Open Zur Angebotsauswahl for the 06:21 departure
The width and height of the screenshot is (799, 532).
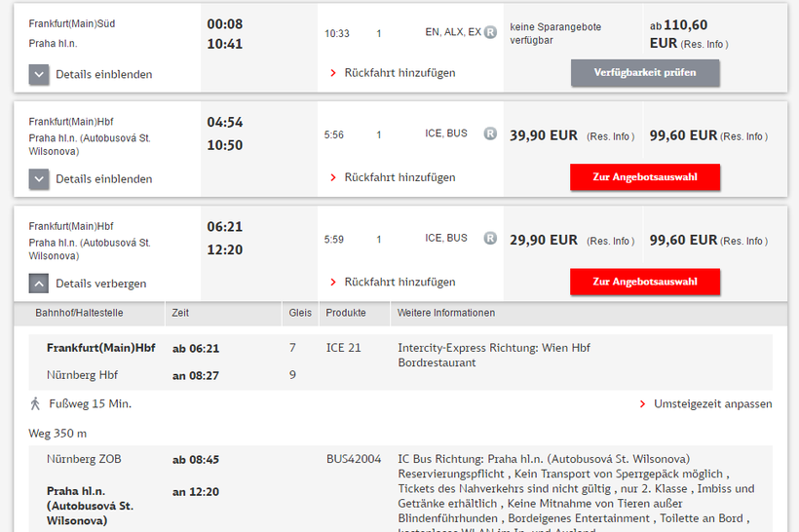pyautogui.click(x=645, y=282)
